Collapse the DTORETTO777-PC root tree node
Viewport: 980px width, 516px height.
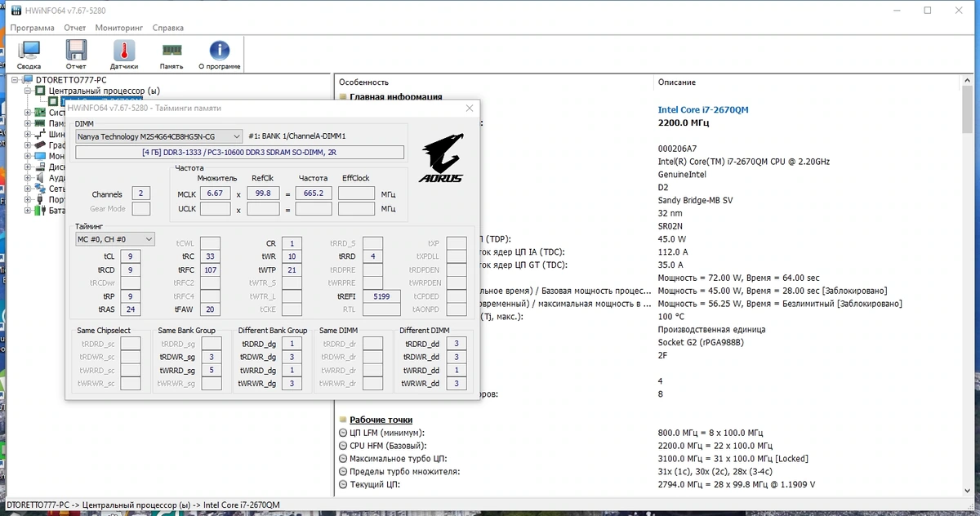[x=16, y=80]
